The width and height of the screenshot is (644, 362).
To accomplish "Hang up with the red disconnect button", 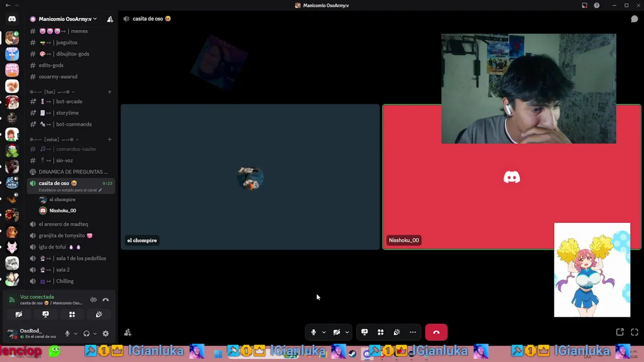I will [x=436, y=332].
